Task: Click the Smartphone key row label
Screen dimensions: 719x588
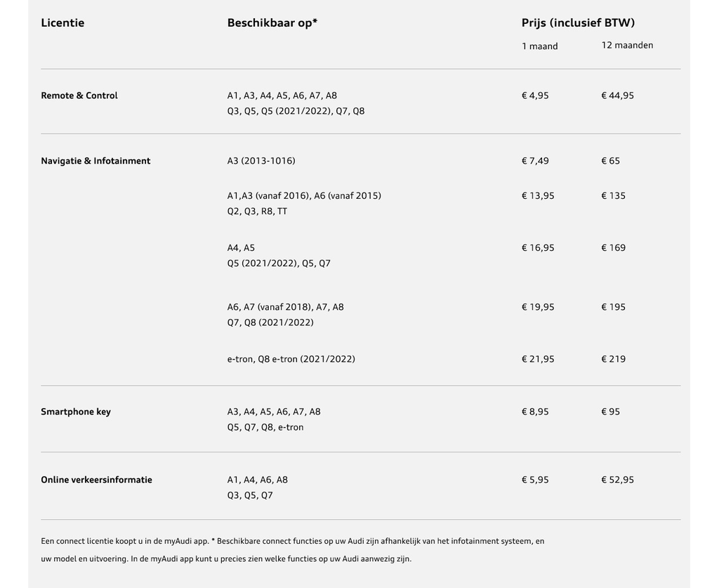Action: point(76,412)
